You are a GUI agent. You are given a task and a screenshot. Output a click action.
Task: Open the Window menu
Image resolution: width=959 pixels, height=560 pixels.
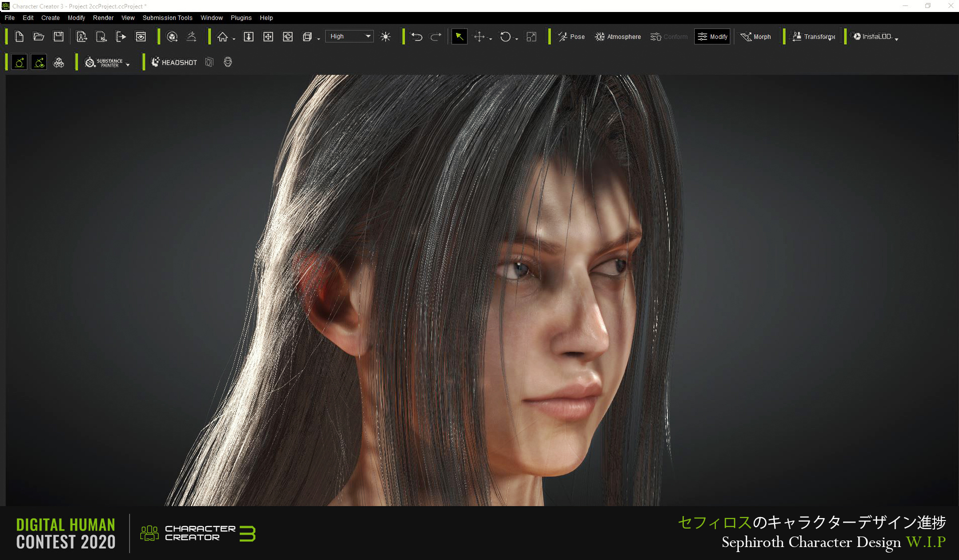212,17
